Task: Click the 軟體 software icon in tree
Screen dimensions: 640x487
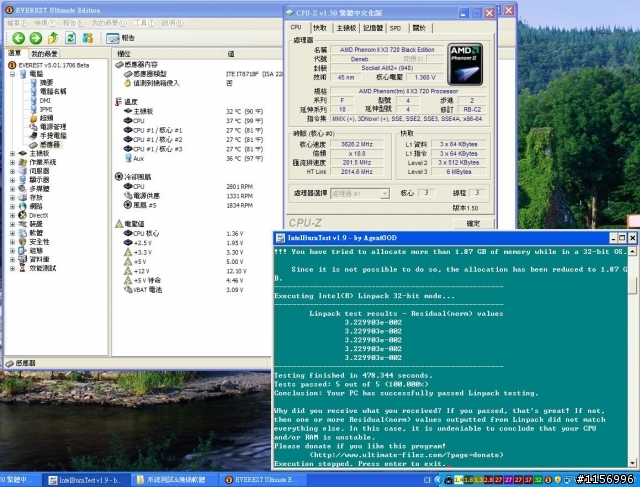Action: pyautogui.click(x=23, y=233)
